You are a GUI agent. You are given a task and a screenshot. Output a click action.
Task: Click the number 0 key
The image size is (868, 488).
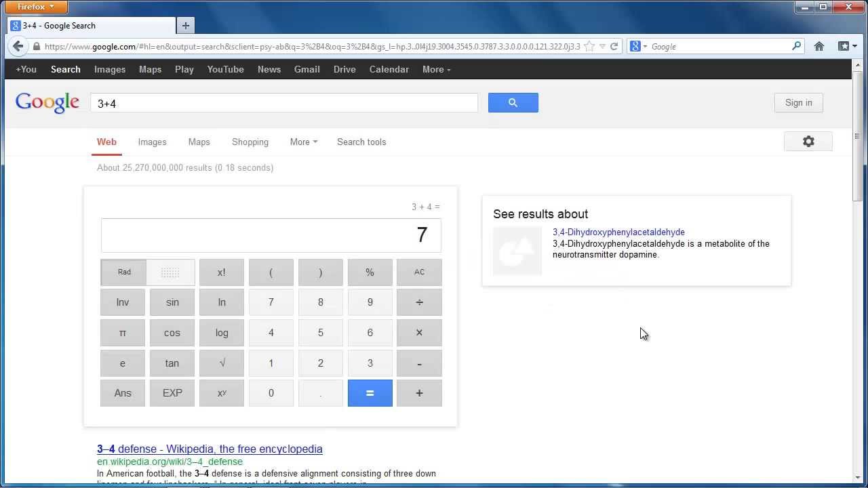[x=271, y=393]
